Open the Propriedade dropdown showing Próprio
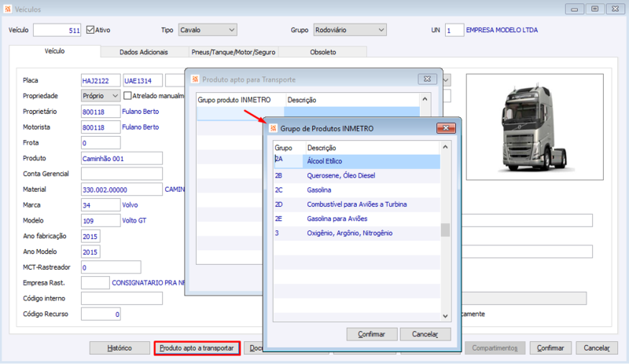The image size is (629, 364). click(x=101, y=95)
